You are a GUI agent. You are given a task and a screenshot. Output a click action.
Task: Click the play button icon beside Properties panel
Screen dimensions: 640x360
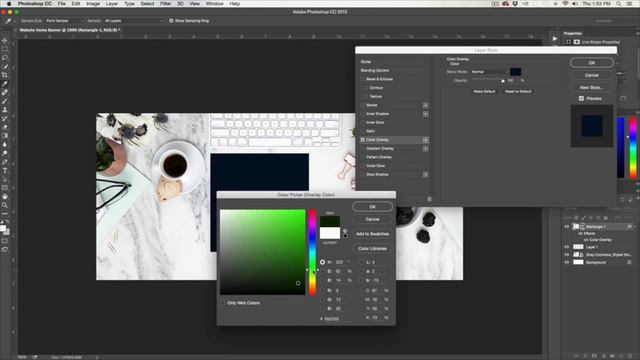pos(555,39)
